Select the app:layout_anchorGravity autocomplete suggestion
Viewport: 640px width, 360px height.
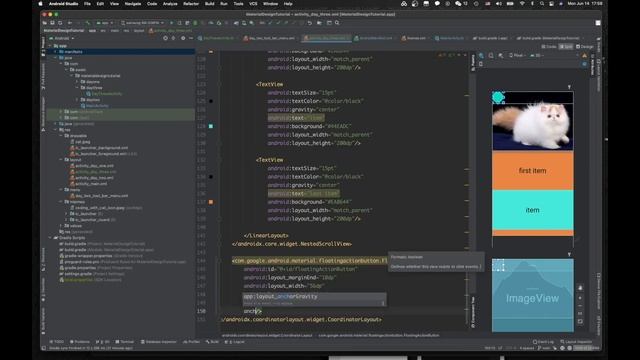(x=314, y=296)
